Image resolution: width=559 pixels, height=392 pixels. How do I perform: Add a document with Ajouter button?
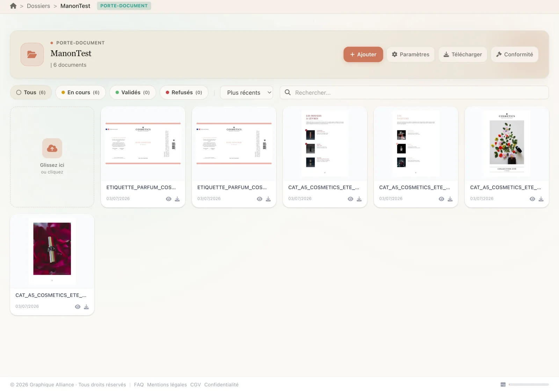tap(363, 54)
